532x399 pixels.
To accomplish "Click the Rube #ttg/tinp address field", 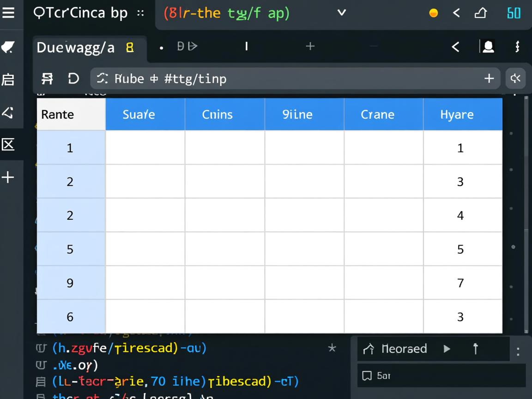I will 286,79.
